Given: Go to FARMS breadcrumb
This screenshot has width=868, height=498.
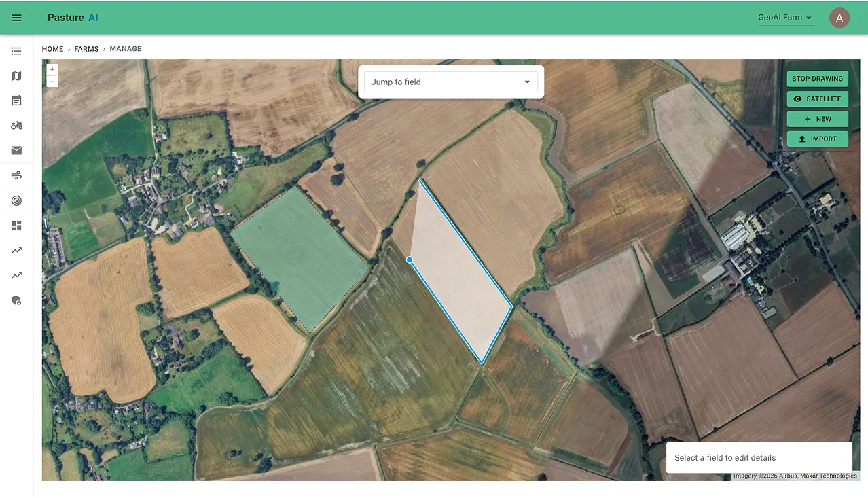Looking at the screenshot, I should click(86, 49).
